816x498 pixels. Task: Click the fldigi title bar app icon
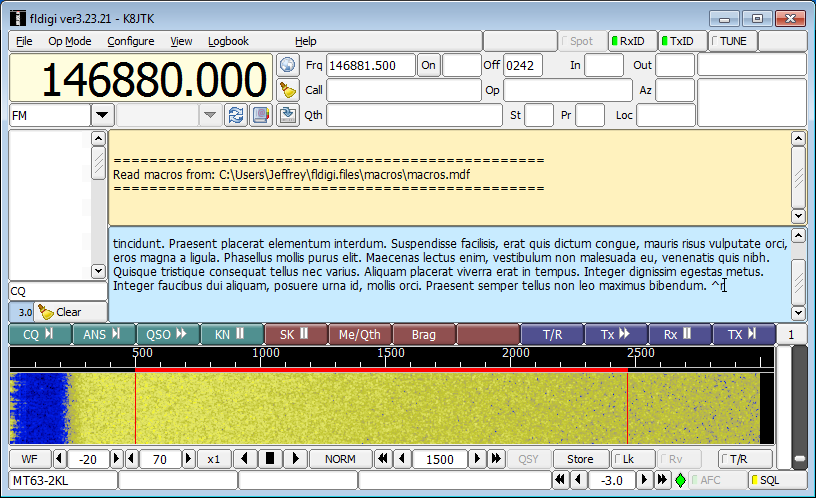[18, 19]
